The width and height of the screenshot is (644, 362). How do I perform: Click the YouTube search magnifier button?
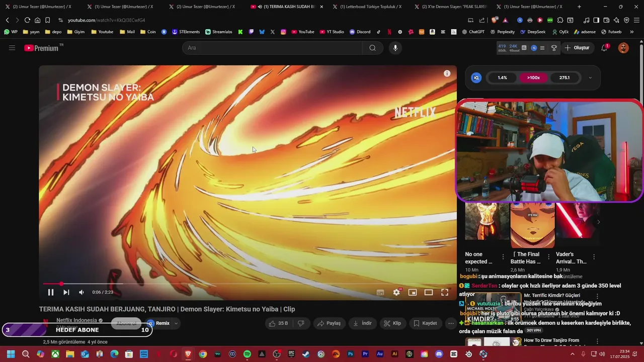(372, 48)
